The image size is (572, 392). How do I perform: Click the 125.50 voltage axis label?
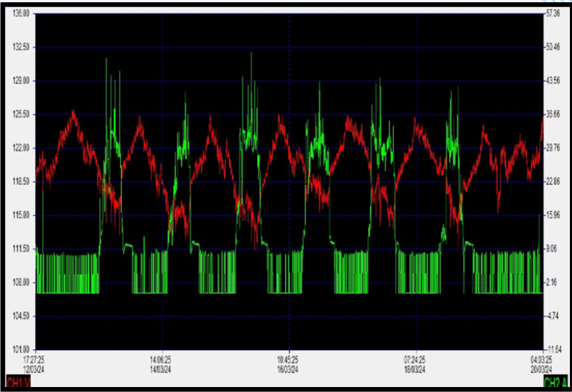coord(22,114)
